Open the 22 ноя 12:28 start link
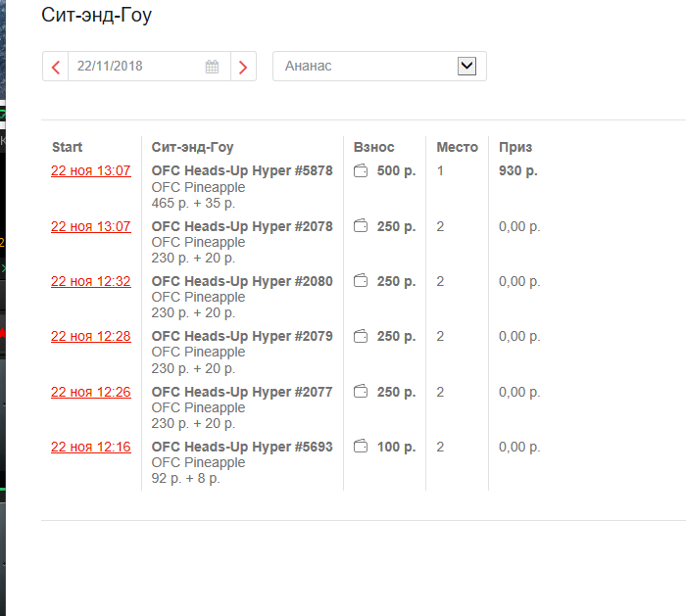This screenshot has height=616, width=686. click(90, 336)
